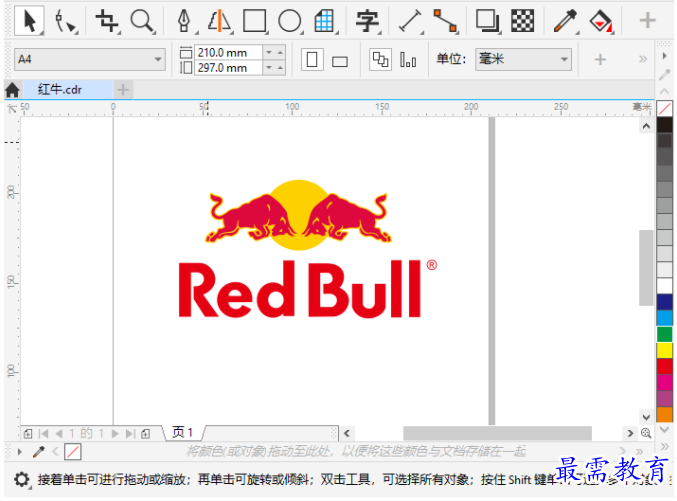Choose the Drop shadow tool

[487, 21]
